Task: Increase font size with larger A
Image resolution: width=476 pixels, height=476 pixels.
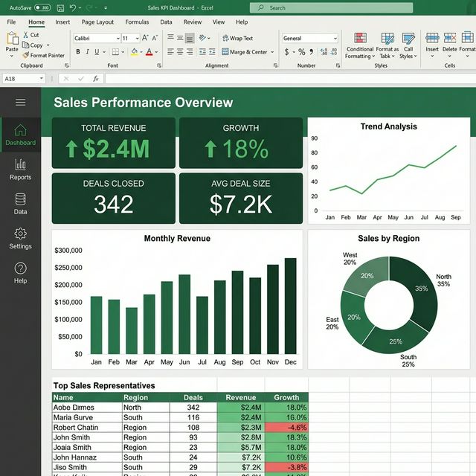Action: [x=145, y=38]
